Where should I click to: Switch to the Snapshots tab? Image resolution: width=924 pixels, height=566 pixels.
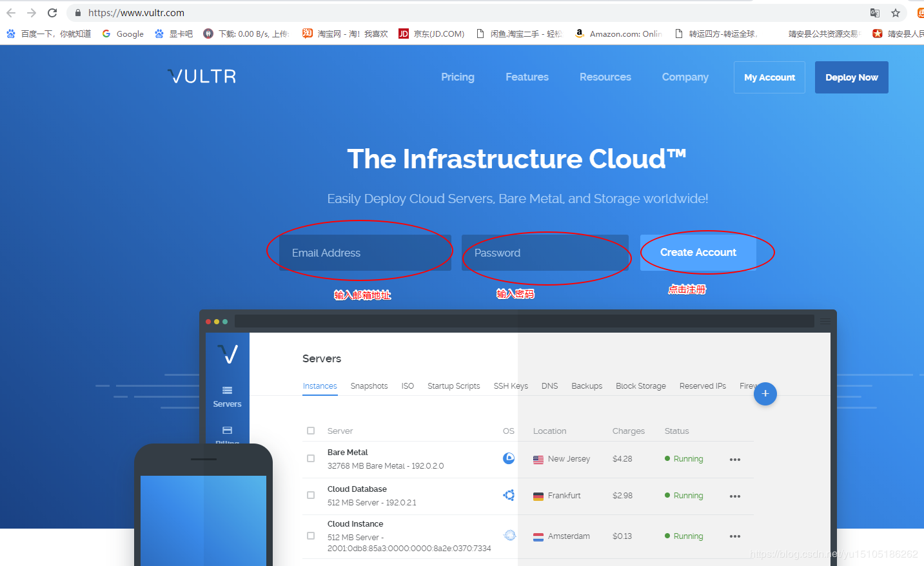point(369,386)
